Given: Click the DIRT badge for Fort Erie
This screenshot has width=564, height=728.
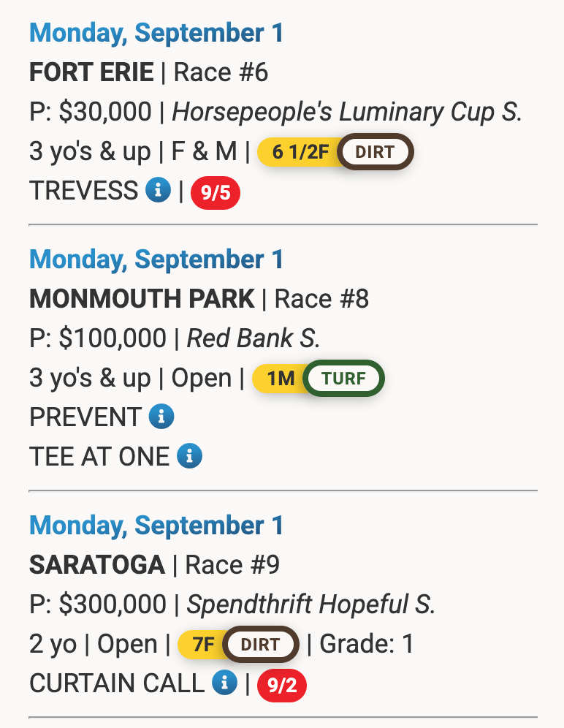Looking at the screenshot, I should click(375, 153).
